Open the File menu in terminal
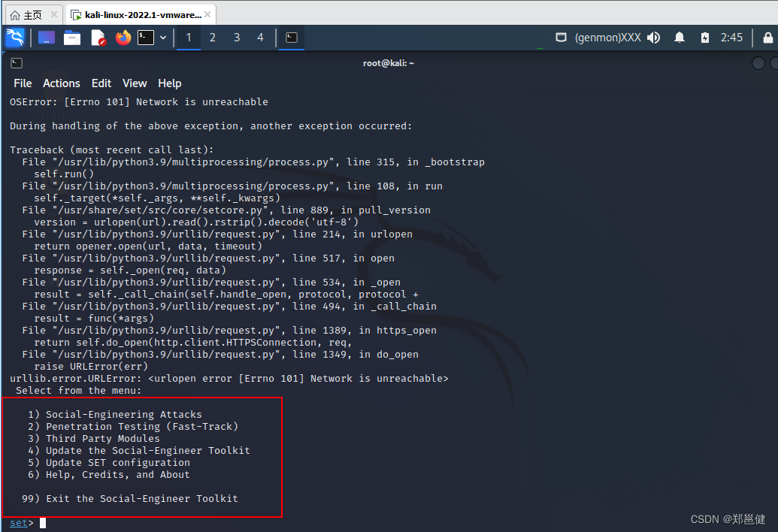 23,83
